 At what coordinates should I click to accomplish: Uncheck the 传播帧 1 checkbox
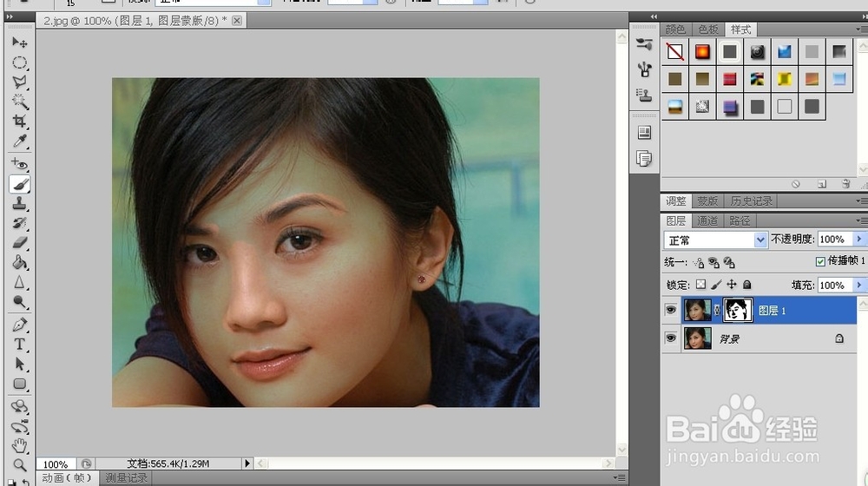[x=820, y=261]
